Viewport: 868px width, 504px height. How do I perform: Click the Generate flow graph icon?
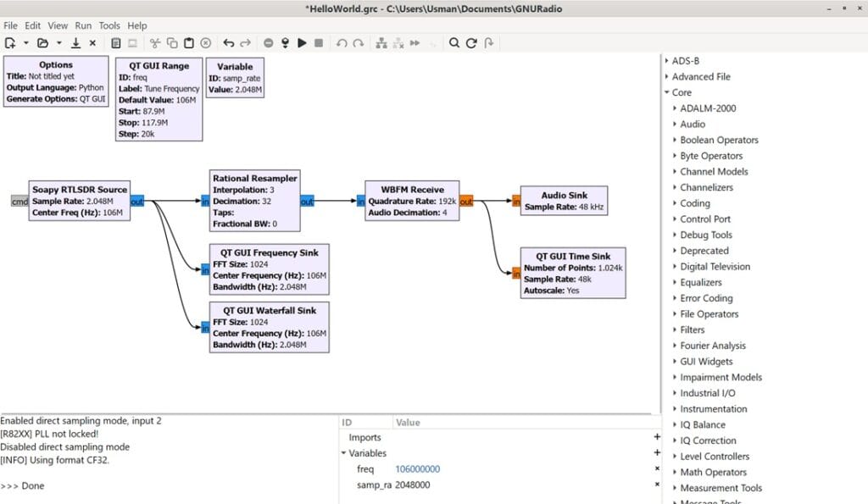(x=285, y=42)
